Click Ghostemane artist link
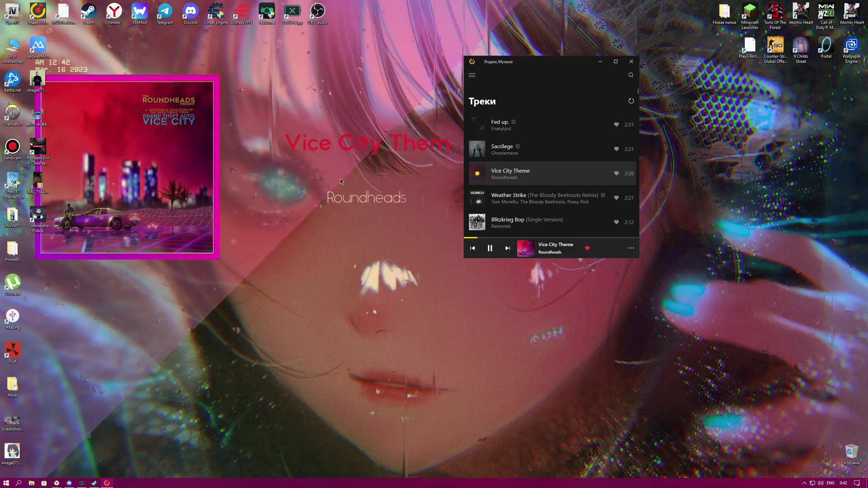868x488 pixels. [504, 153]
